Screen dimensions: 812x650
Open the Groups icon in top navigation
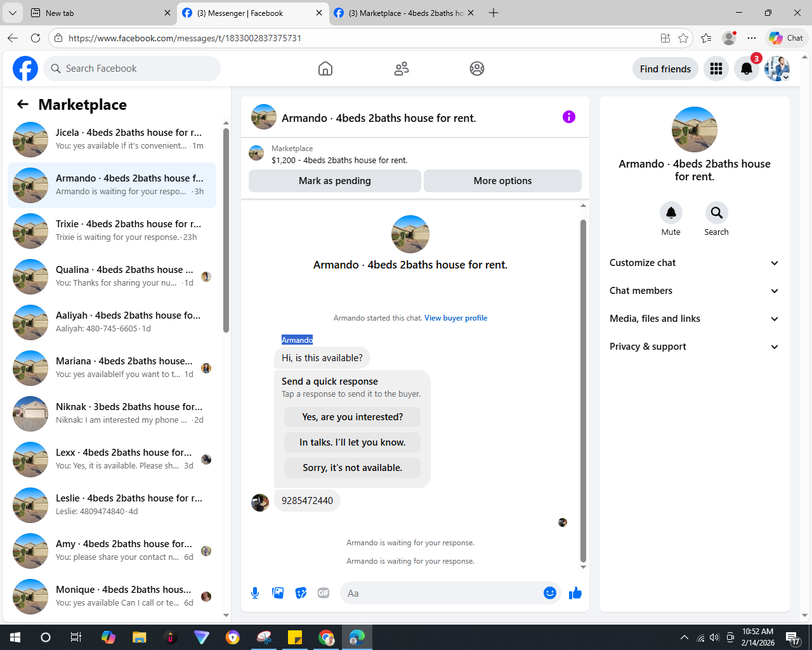pyautogui.click(x=477, y=69)
